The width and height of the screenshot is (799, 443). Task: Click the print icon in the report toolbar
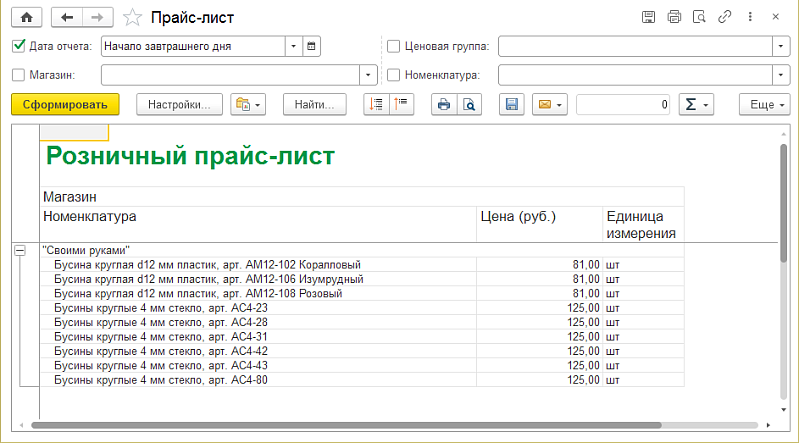[444, 104]
